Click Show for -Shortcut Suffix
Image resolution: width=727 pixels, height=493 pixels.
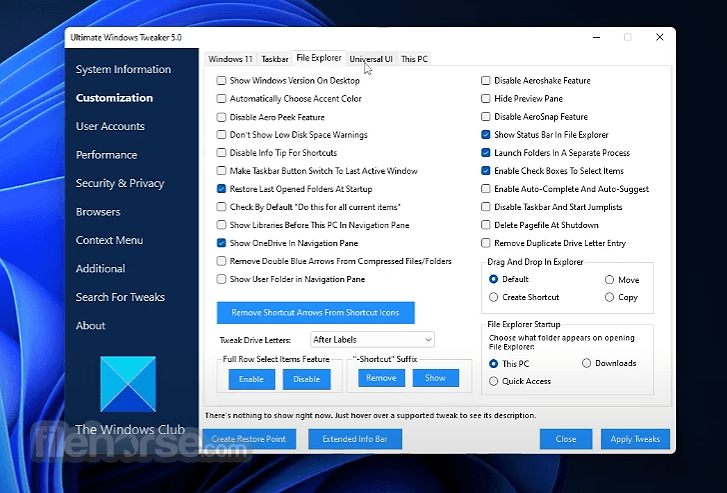[435, 378]
